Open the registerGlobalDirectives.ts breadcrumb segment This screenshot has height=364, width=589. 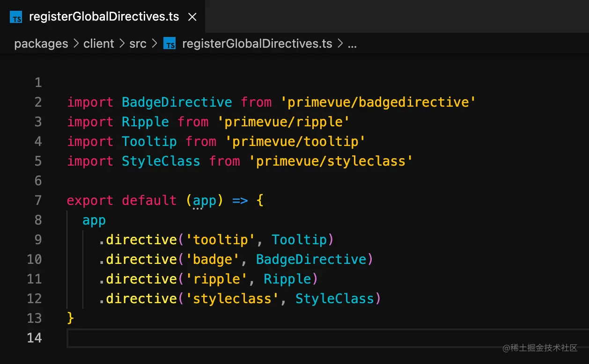[x=257, y=44]
